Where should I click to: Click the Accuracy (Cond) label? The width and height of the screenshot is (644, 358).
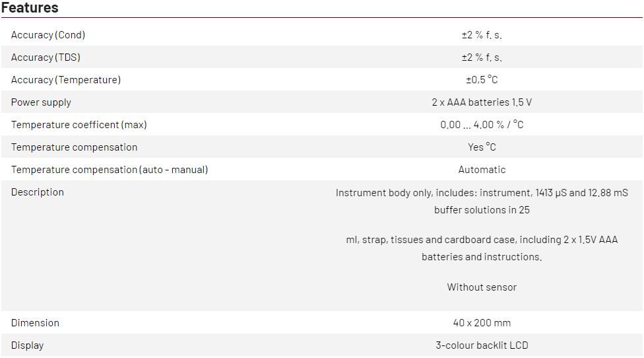pos(48,35)
